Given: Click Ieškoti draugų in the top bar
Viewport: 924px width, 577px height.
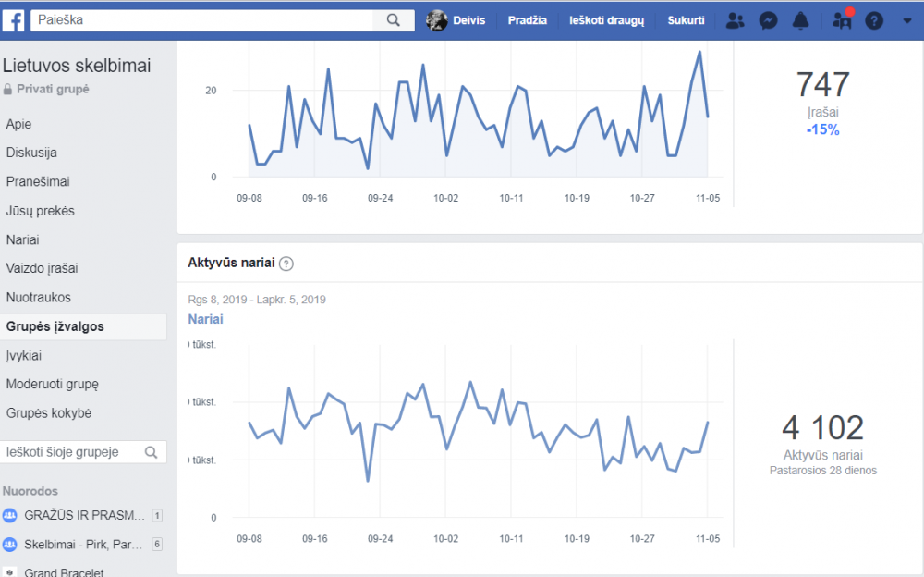Looking at the screenshot, I should click(x=606, y=20).
